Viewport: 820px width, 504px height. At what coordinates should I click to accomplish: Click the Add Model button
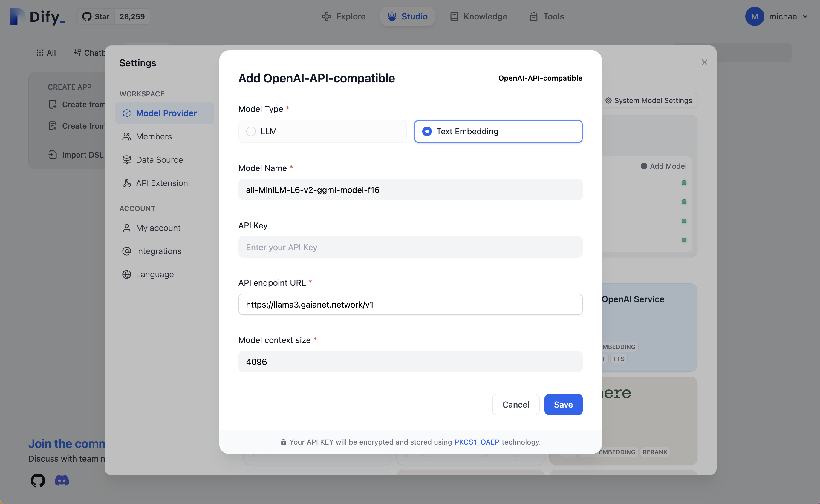(663, 166)
